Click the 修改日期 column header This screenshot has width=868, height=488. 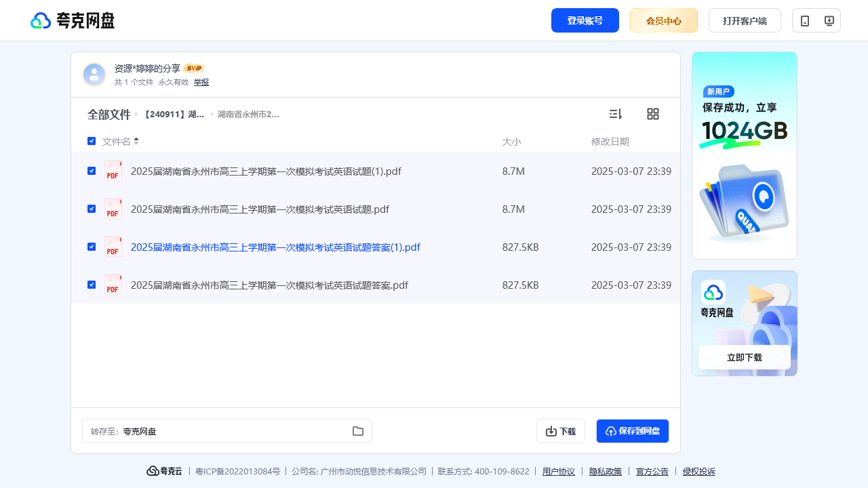pos(610,142)
